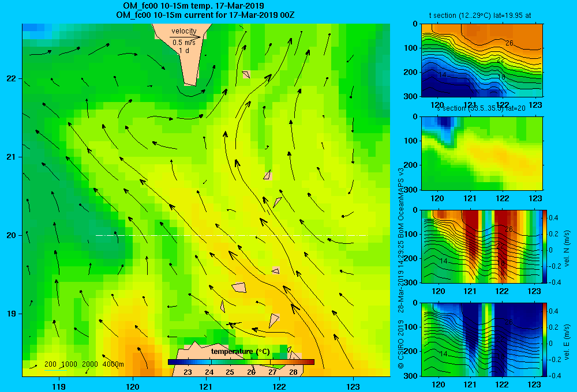The height and width of the screenshot is (392, 577).
Task: Click the '4000m' depth contour legend entry
Action: 113,364
